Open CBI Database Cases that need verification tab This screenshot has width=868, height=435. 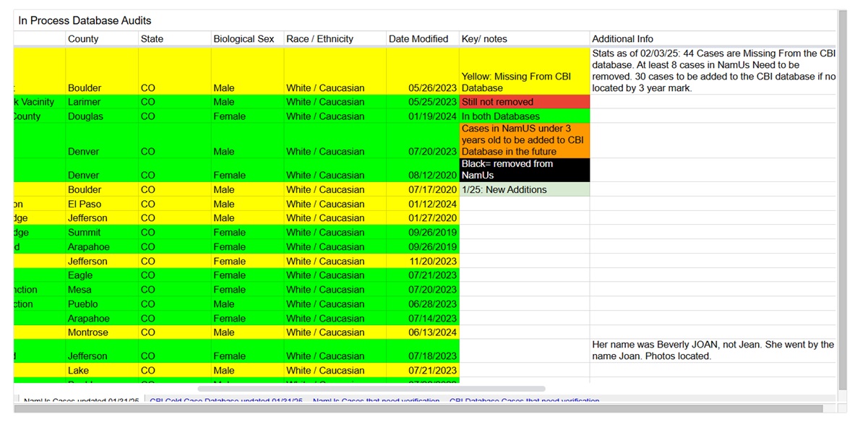pos(524,401)
